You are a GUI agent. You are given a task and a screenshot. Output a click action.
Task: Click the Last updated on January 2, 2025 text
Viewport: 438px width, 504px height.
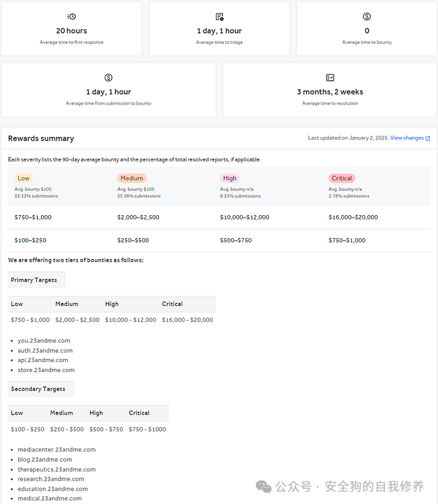click(348, 138)
